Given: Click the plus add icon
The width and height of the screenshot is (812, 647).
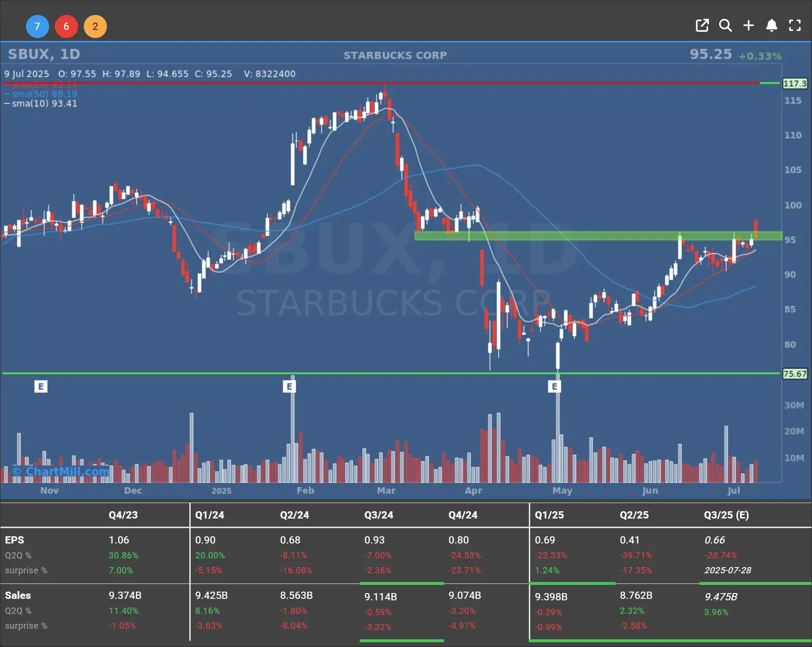Looking at the screenshot, I should [748, 26].
